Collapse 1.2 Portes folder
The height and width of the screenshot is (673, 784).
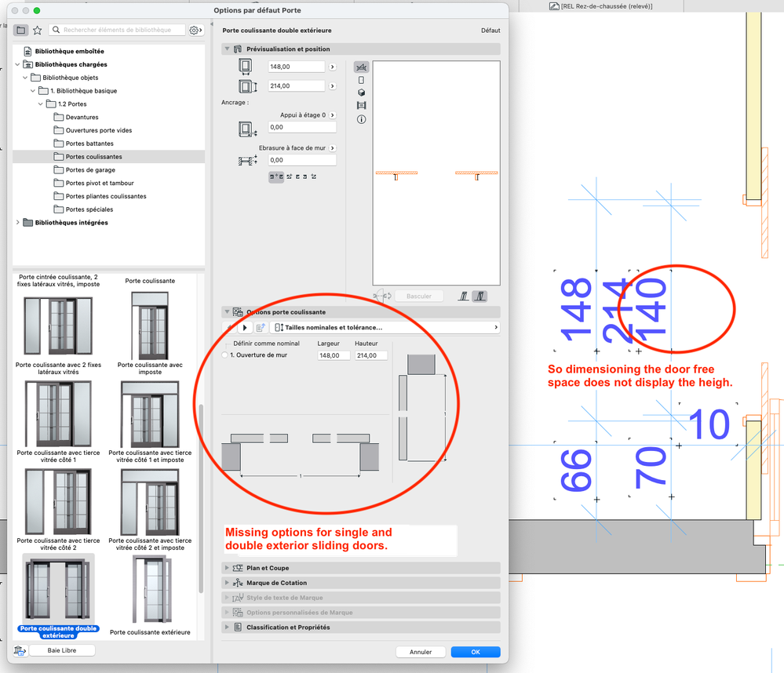coord(41,104)
